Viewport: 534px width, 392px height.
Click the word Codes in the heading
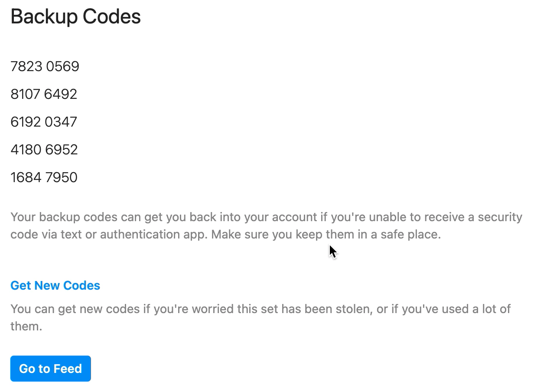(112, 16)
